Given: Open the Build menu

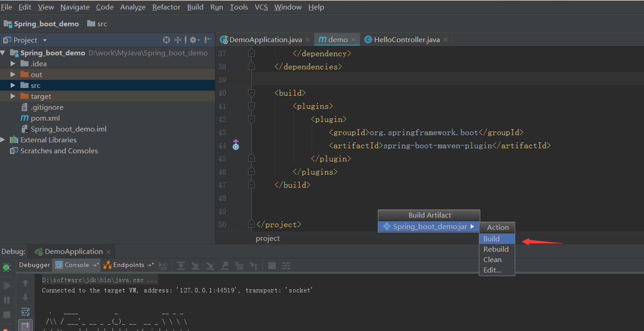Looking at the screenshot, I should pos(195,7).
